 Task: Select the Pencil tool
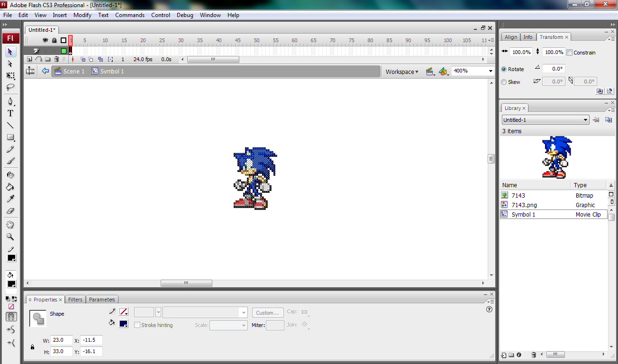click(x=10, y=149)
